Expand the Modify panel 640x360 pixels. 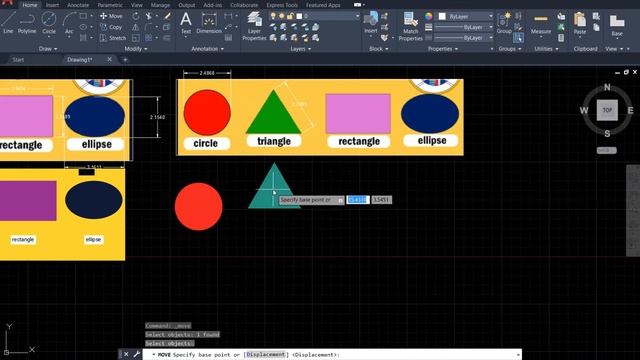click(136, 49)
